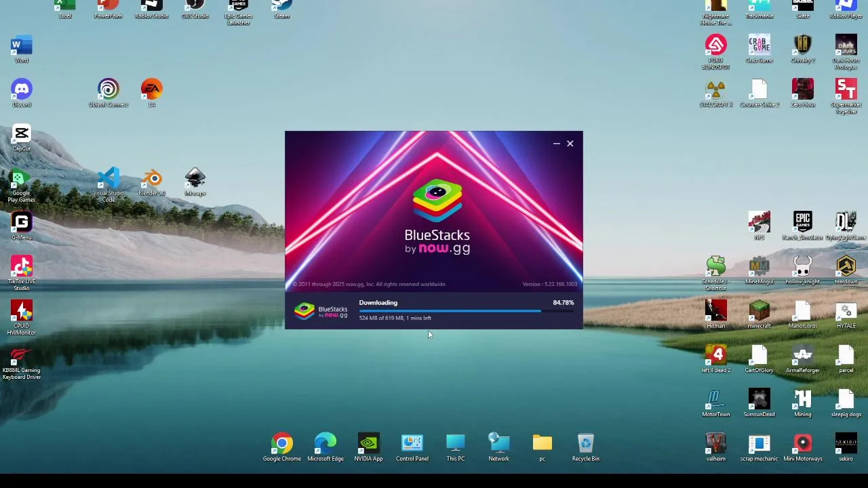Select the Ranch_Simulator Epic Games icon
Viewport: 868px width, 488px height.
coord(803,226)
